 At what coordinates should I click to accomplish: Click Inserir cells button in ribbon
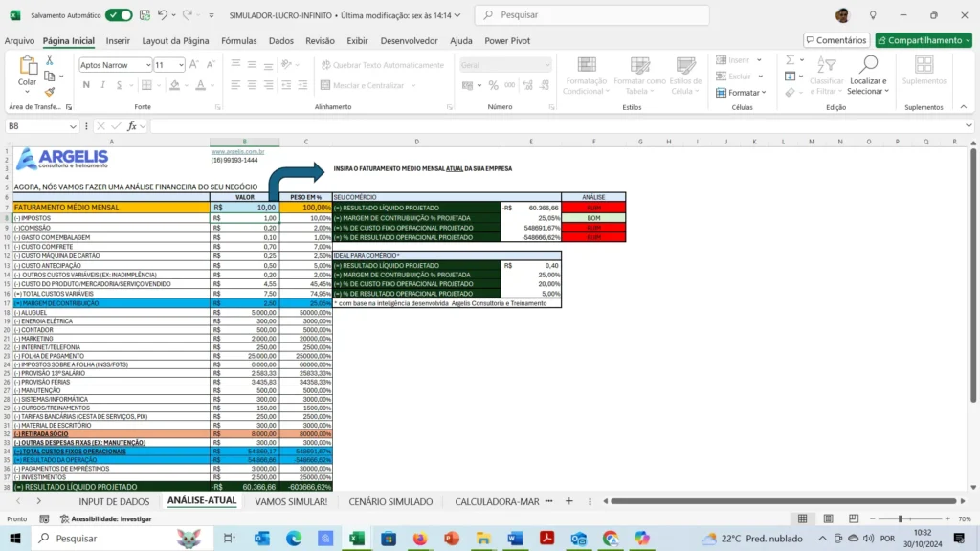(732, 60)
